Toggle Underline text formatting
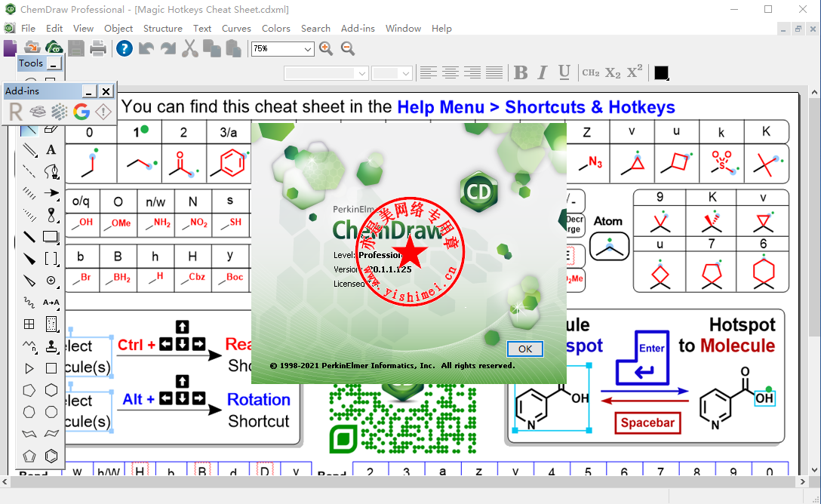Image resolution: width=821 pixels, height=504 pixels. click(x=564, y=72)
